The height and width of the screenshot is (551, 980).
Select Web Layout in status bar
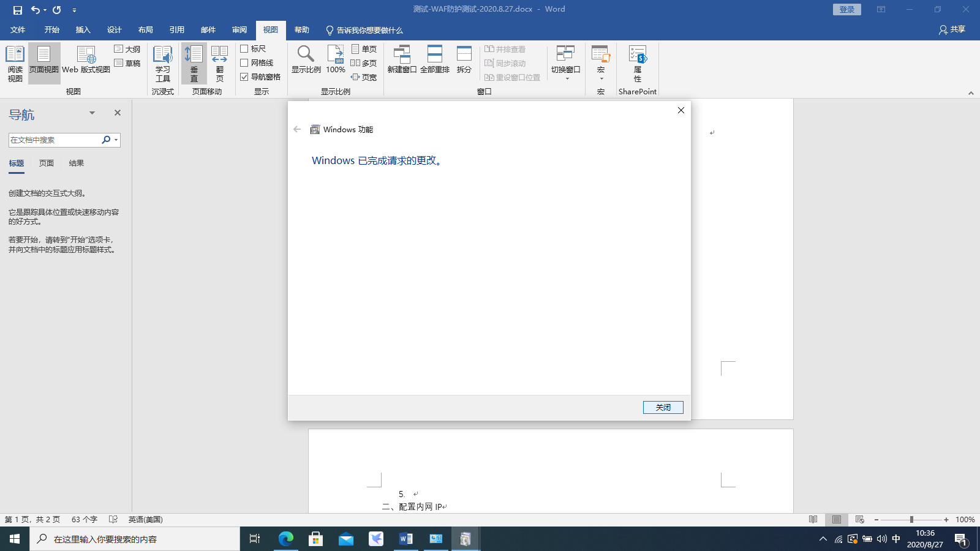click(859, 519)
